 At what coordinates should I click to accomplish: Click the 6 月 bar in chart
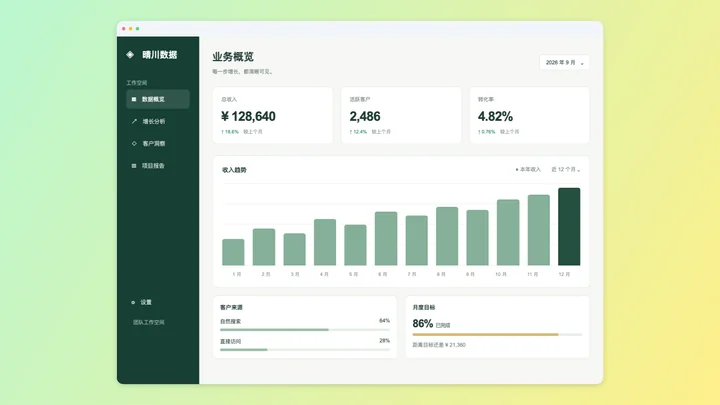tap(386, 239)
